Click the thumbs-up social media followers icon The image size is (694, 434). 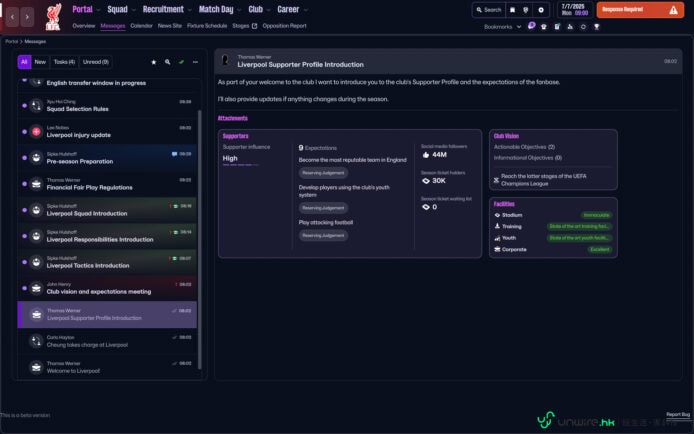(x=426, y=155)
